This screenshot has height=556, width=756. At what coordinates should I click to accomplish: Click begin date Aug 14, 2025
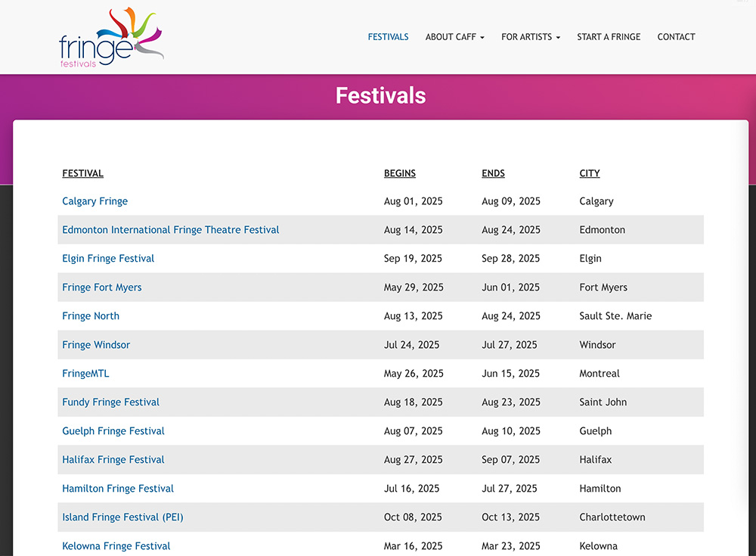[x=414, y=230]
